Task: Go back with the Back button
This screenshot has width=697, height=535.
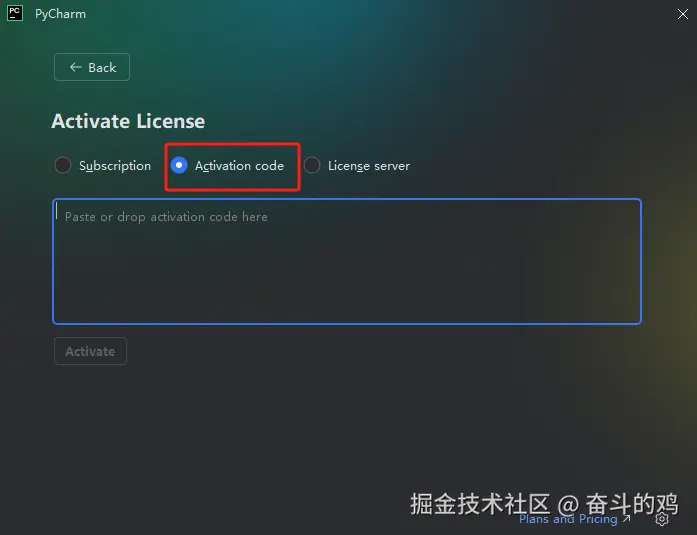Action: pyautogui.click(x=92, y=67)
